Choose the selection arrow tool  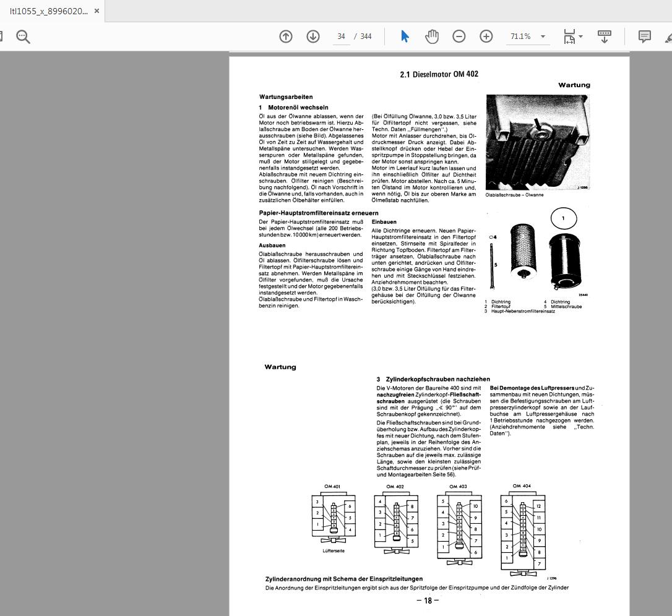coord(405,36)
